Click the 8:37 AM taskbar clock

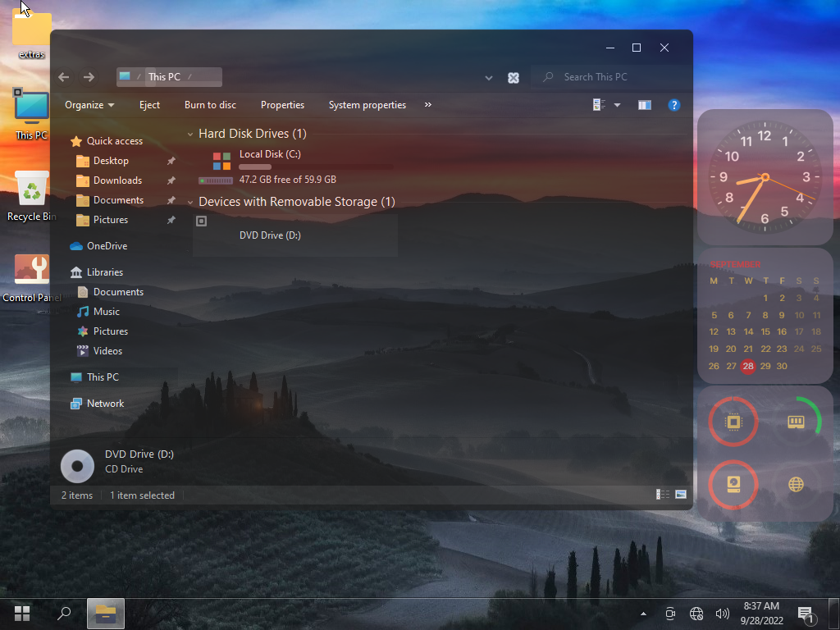click(761, 606)
